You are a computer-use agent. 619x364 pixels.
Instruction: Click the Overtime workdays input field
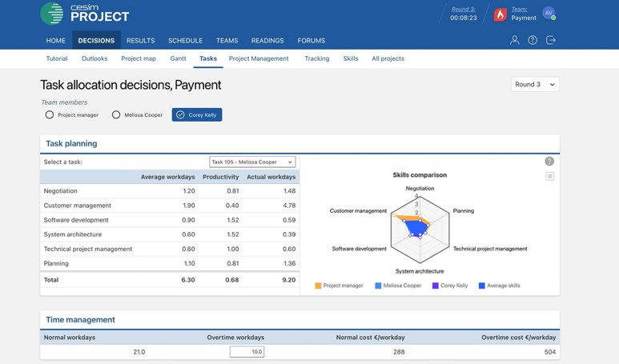point(247,351)
